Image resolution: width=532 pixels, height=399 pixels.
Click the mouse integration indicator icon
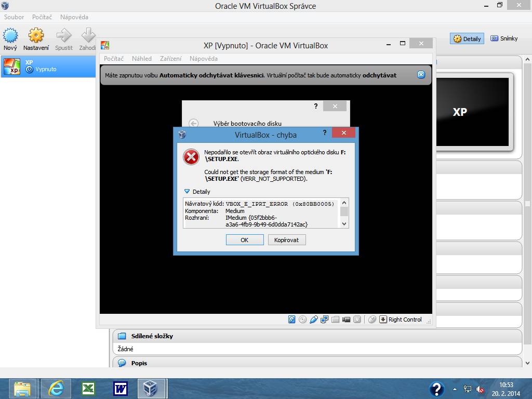click(x=372, y=320)
